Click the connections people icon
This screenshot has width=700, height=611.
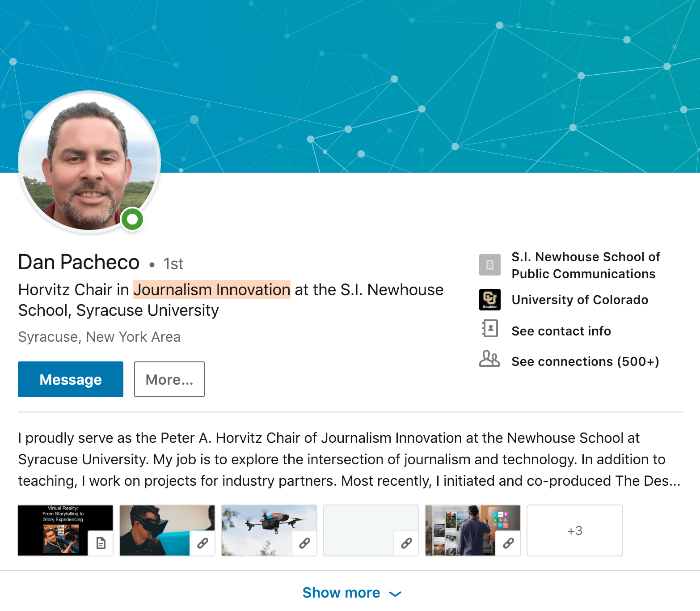coord(489,358)
